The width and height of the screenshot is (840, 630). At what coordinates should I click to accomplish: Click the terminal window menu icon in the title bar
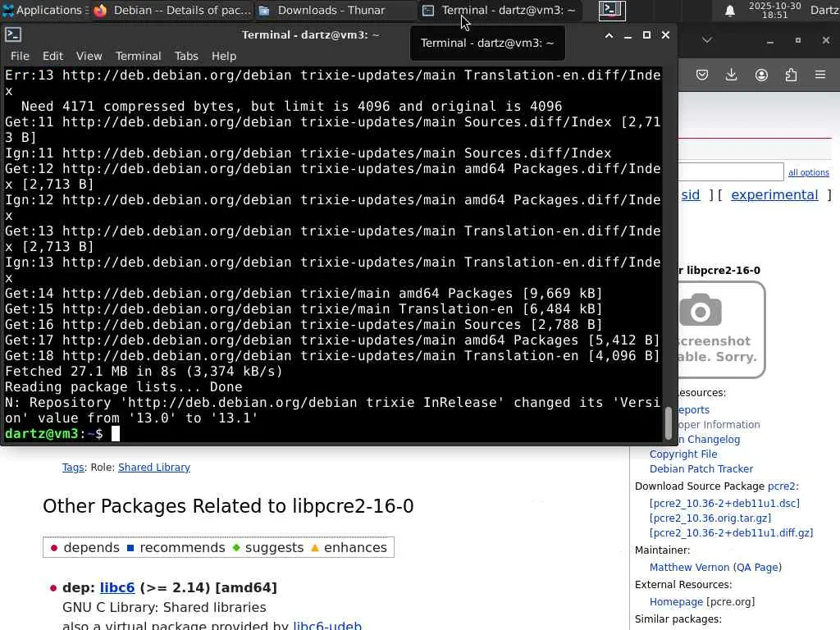pos(13,35)
